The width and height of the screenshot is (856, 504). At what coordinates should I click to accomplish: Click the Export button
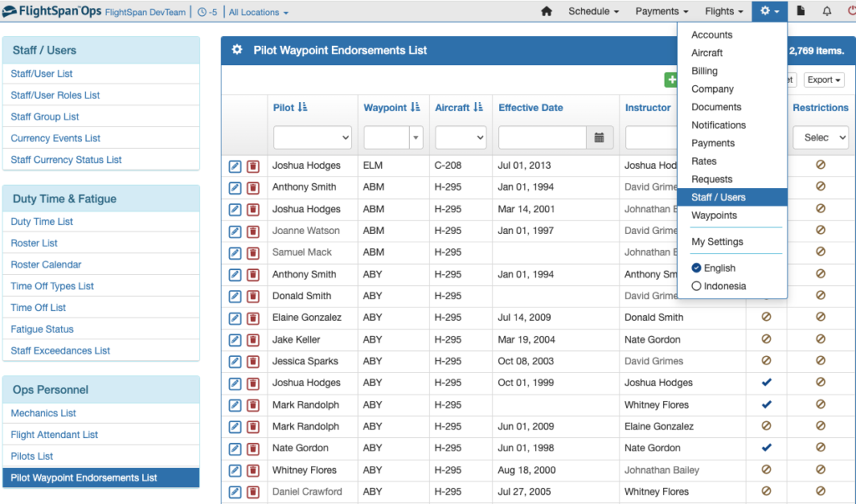coord(823,80)
